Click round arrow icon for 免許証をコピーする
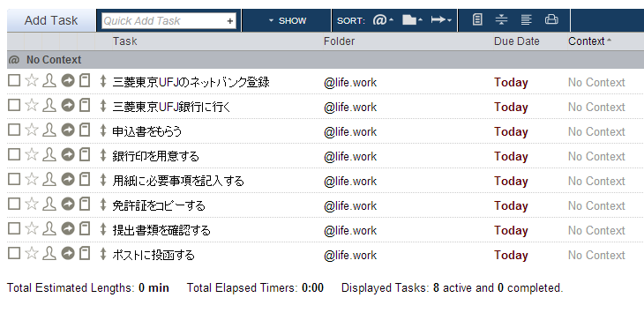The image size is (644, 335). (68, 204)
